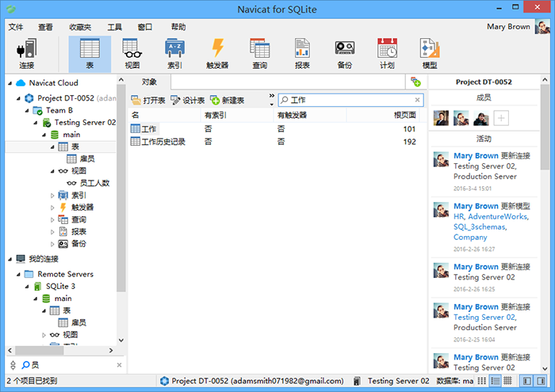Click the 新建表 button

[228, 101]
